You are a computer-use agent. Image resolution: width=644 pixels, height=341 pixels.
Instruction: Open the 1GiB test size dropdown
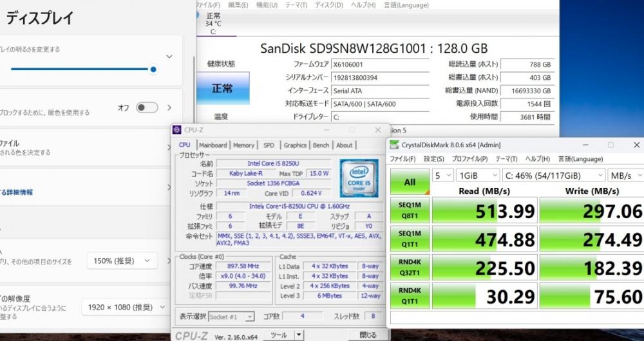[x=478, y=176]
